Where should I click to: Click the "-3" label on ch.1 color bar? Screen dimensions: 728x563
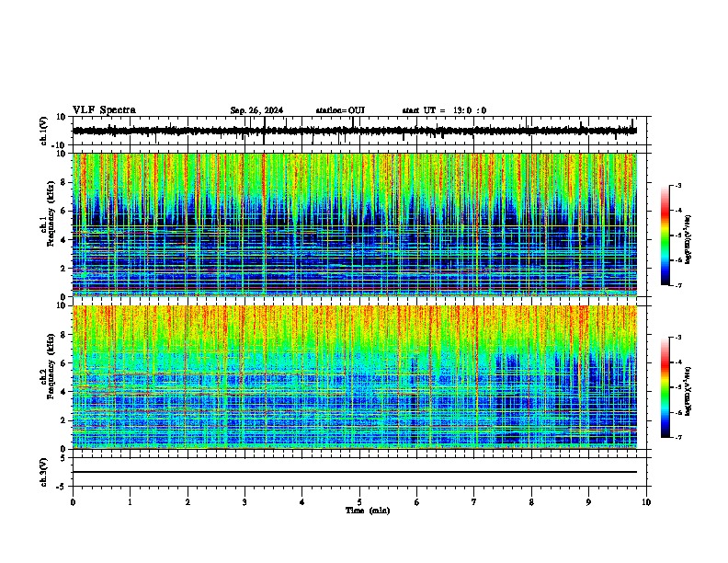(x=678, y=185)
